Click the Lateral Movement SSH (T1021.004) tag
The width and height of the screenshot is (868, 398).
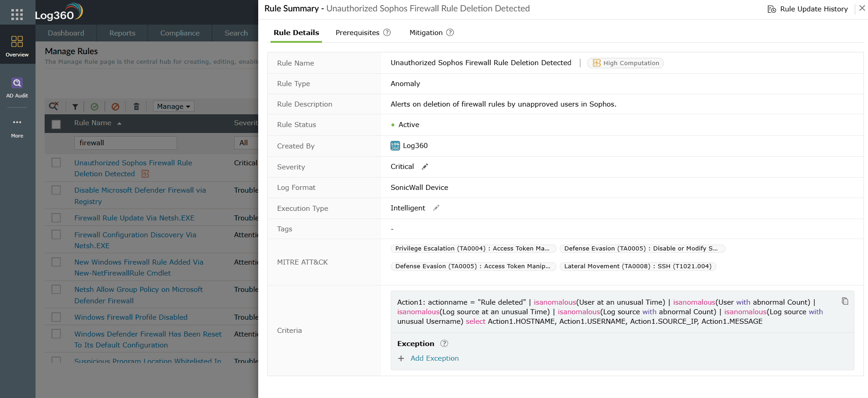[x=638, y=266]
